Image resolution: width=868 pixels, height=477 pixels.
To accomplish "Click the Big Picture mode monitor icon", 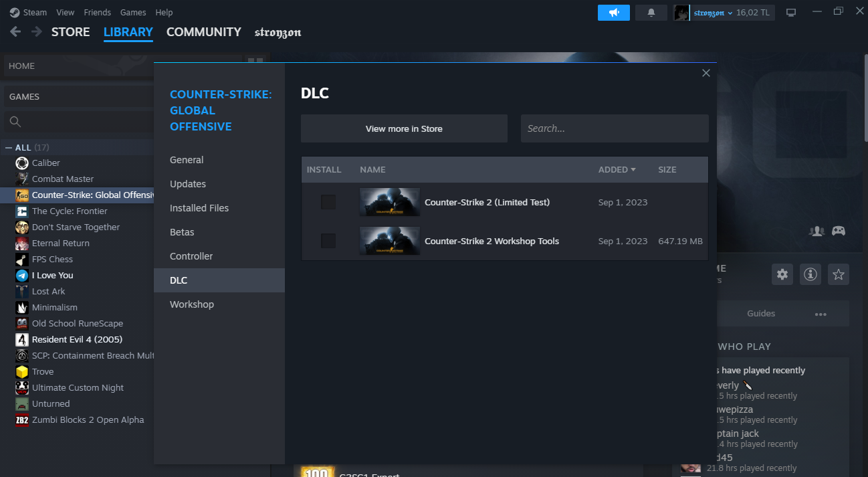I will 791,12.
